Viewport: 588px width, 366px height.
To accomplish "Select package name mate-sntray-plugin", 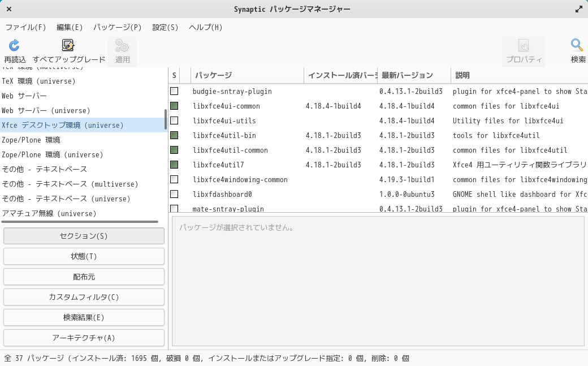I will [228, 209].
